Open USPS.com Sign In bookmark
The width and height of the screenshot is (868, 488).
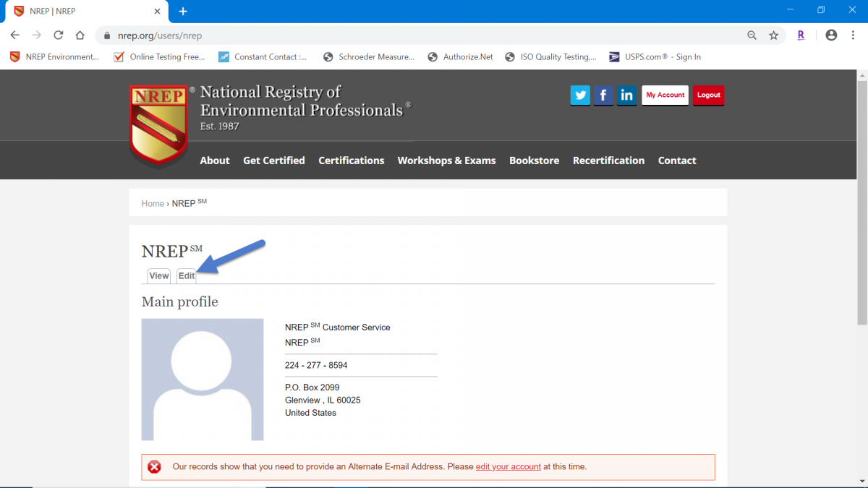pos(655,56)
